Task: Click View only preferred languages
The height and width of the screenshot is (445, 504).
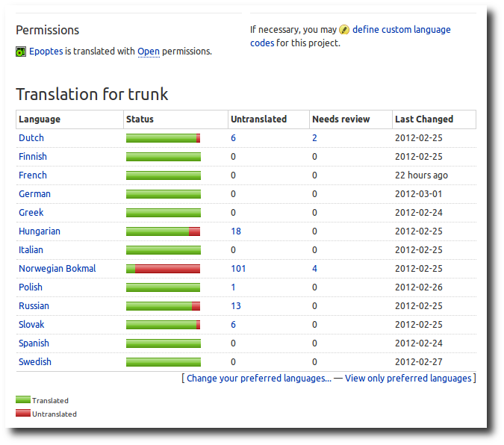Action: point(408,378)
